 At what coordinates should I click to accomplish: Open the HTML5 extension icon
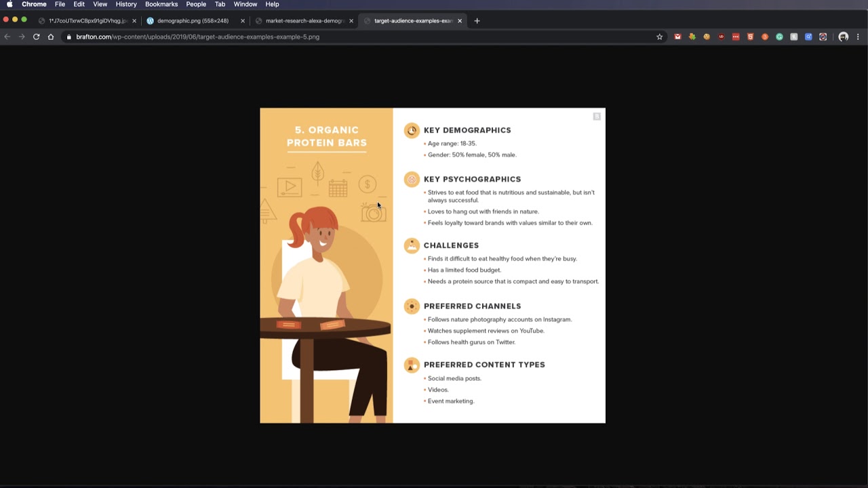pos(750,37)
